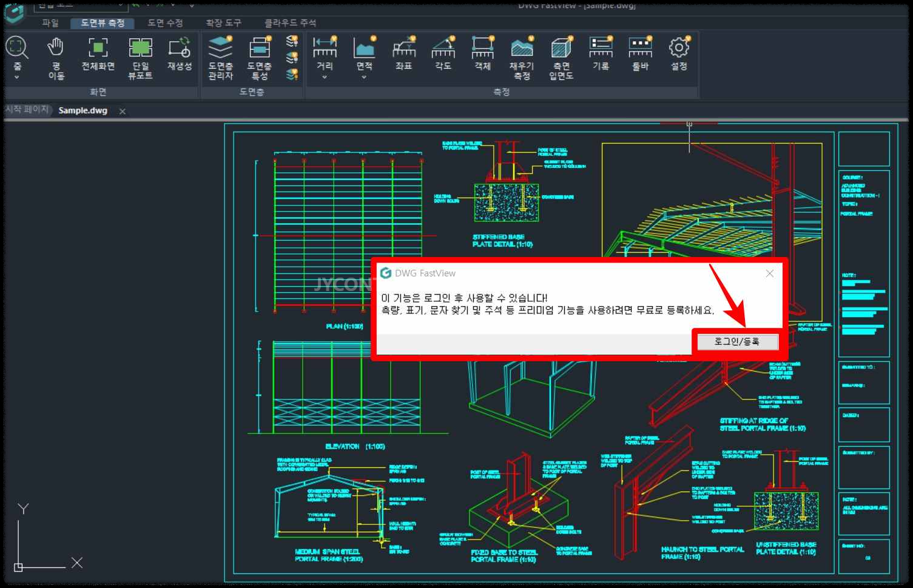The image size is (913, 588).
Task: Click the bottom small layer-stack icon
Action: [x=292, y=74]
